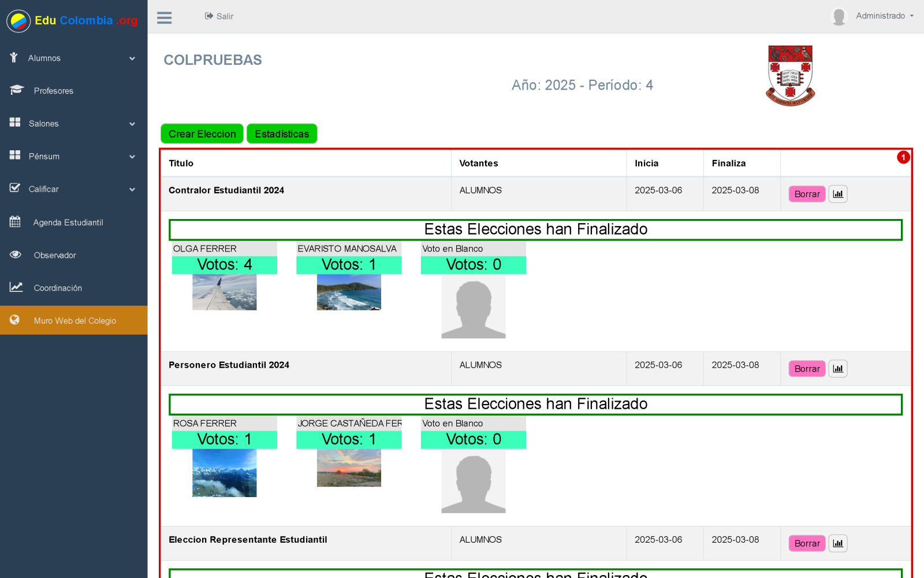Viewport: 924px width, 578px height.
Task: Open the Observador menu item
Action: pos(74,255)
